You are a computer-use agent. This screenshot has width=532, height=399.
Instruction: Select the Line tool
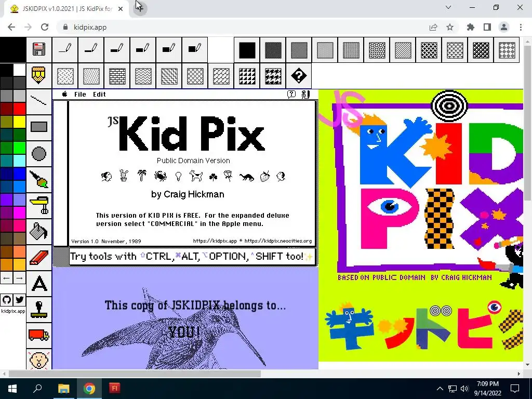39,101
